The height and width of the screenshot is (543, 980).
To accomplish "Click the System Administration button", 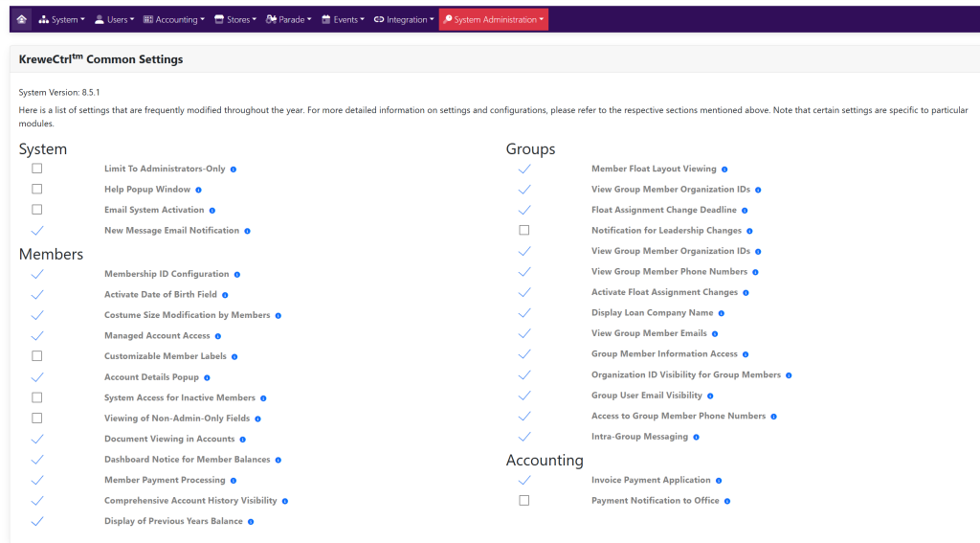I will pyautogui.click(x=494, y=19).
